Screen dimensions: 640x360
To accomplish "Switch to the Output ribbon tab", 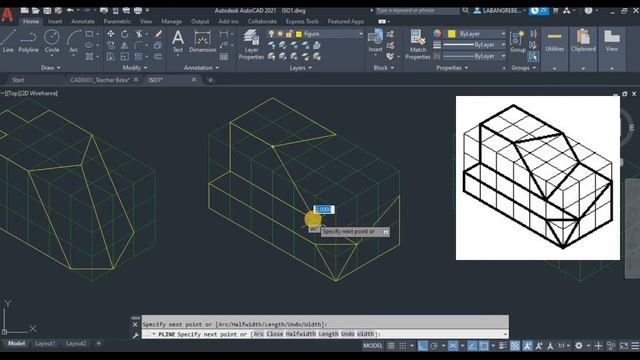I will pyautogui.click(x=200, y=21).
